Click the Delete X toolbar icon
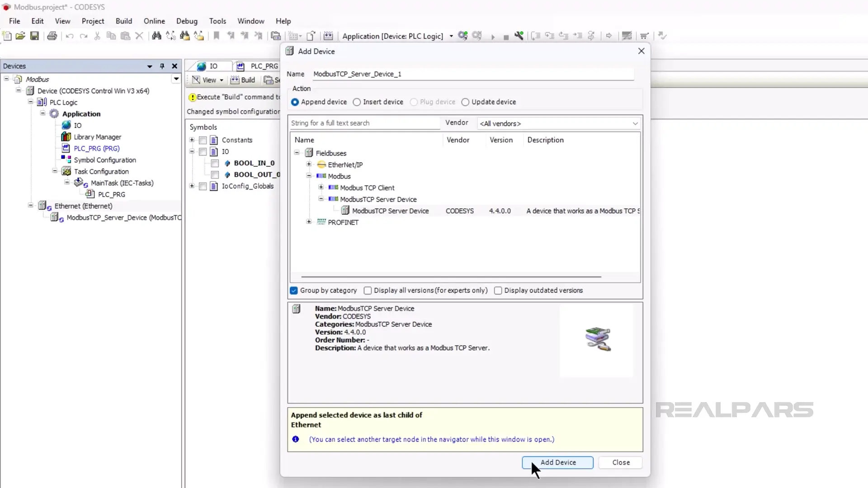The width and height of the screenshot is (868, 488). 139,36
